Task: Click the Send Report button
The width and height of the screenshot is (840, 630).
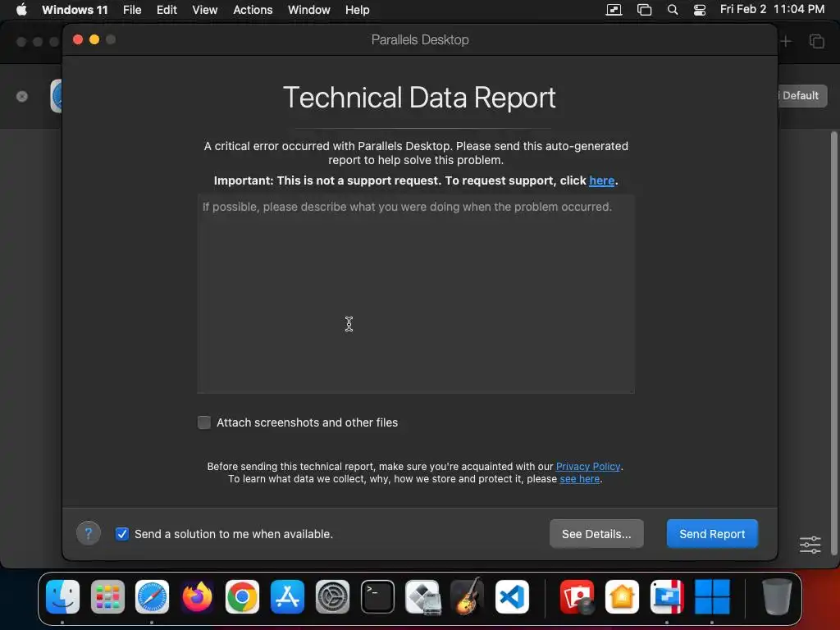Action: coord(712,533)
